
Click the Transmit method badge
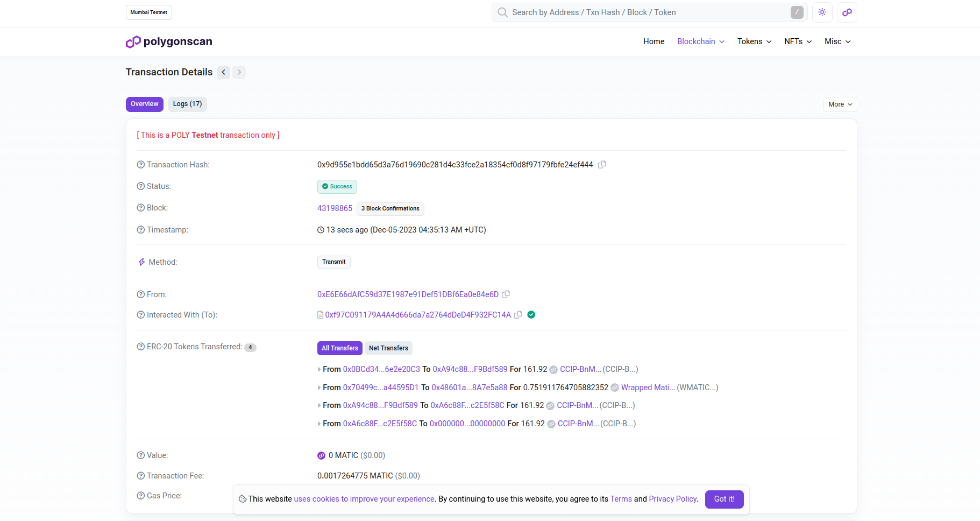(334, 262)
